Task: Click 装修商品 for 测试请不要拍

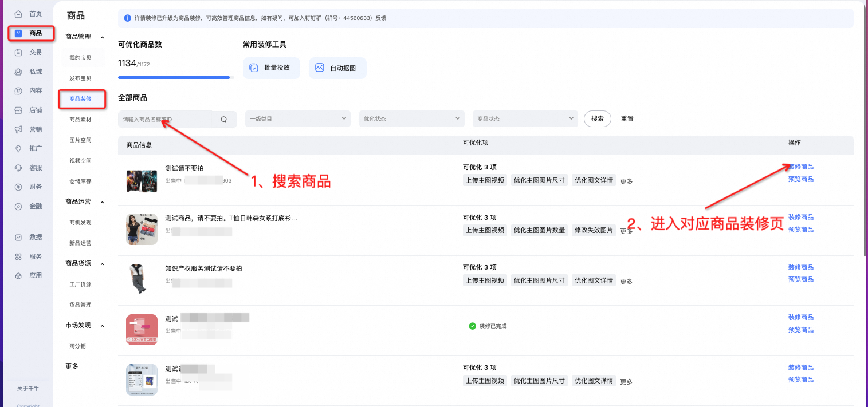Action: [x=801, y=167]
